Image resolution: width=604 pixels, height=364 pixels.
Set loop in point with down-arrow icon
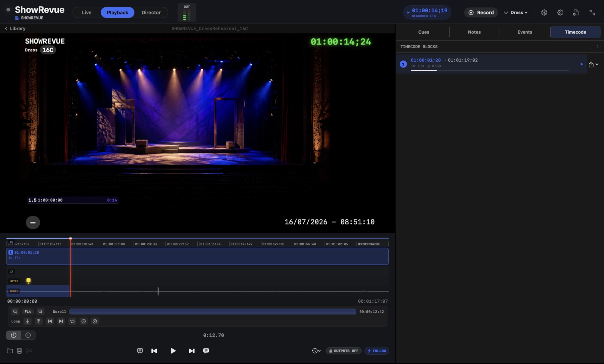click(28, 321)
